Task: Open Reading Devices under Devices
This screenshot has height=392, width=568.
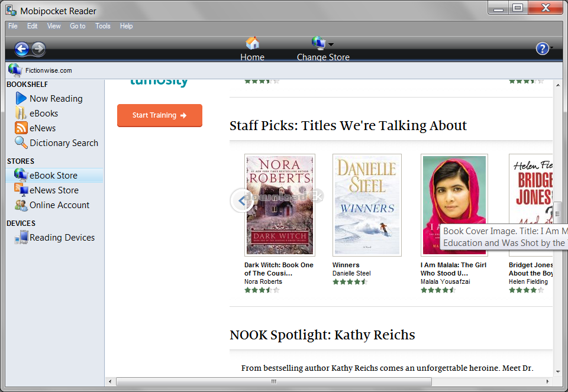Action: pyautogui.click(x=62, y=238)
